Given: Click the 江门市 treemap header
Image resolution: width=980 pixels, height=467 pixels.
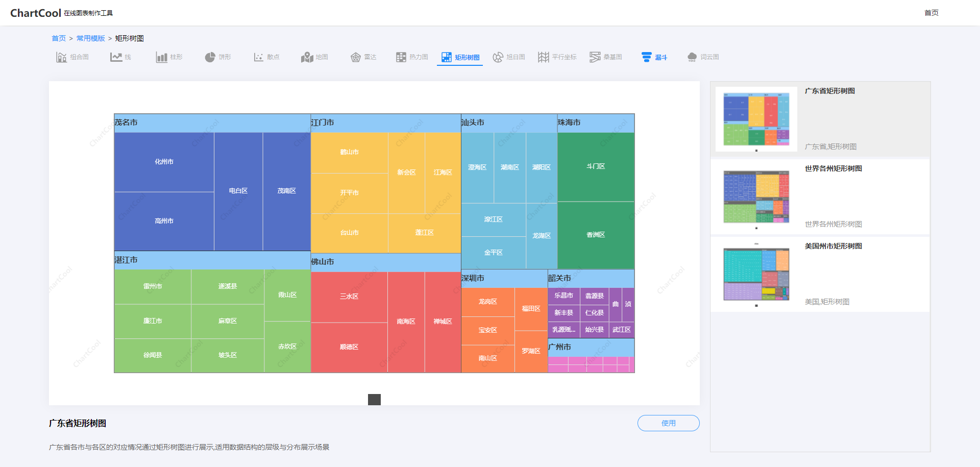Looking at the screenshot, I should pos(385,123).
